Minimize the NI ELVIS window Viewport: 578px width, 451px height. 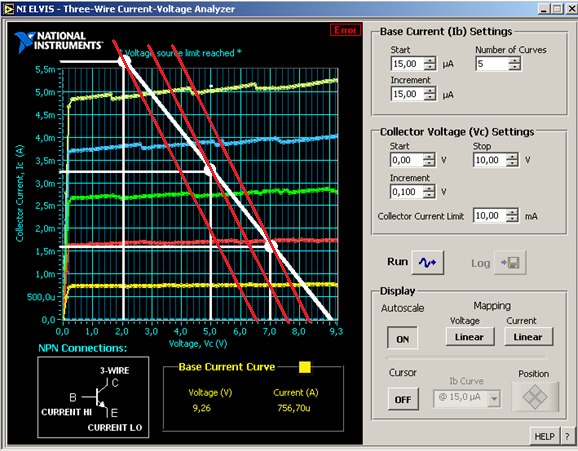pyautogui.click(x=544, y=9)
